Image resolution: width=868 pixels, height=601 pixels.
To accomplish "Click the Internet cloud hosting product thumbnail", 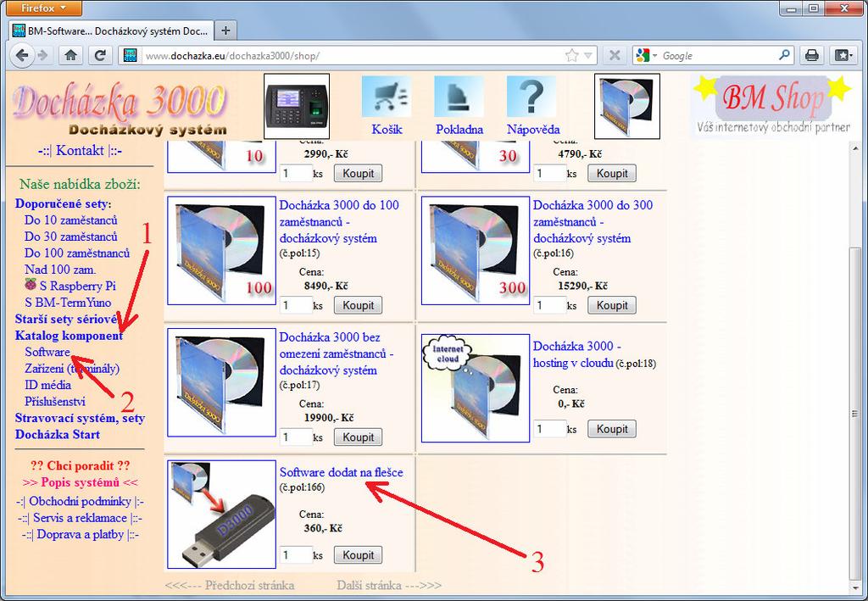I will tap(476, 388).
